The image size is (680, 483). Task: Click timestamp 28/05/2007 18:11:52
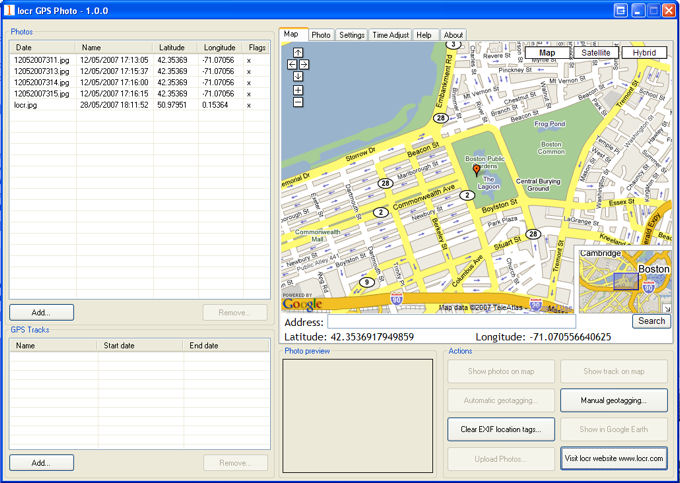point(114,105)
